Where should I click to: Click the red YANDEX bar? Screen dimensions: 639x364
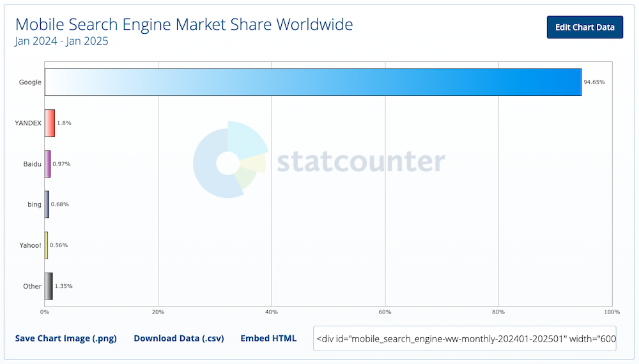coord(50,123)
